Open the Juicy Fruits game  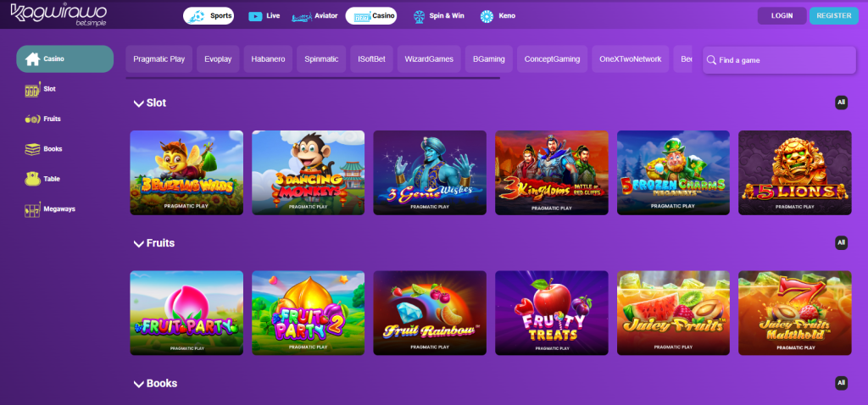pyautogui.click(x=673, y=313)
